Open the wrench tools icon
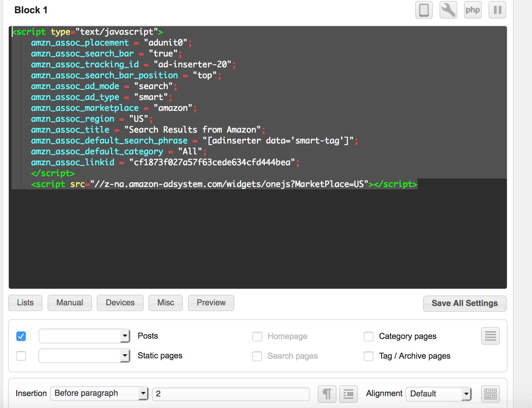 point(448,10)
